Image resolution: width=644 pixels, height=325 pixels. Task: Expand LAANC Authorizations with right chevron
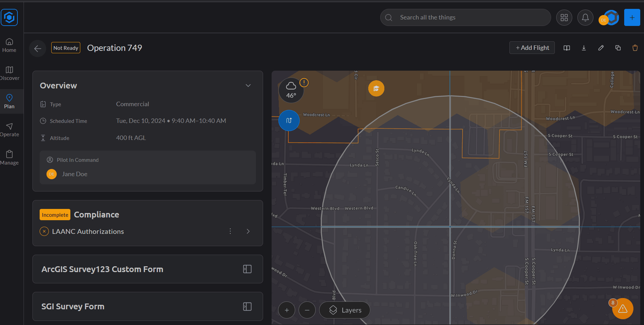pos(248,231)
